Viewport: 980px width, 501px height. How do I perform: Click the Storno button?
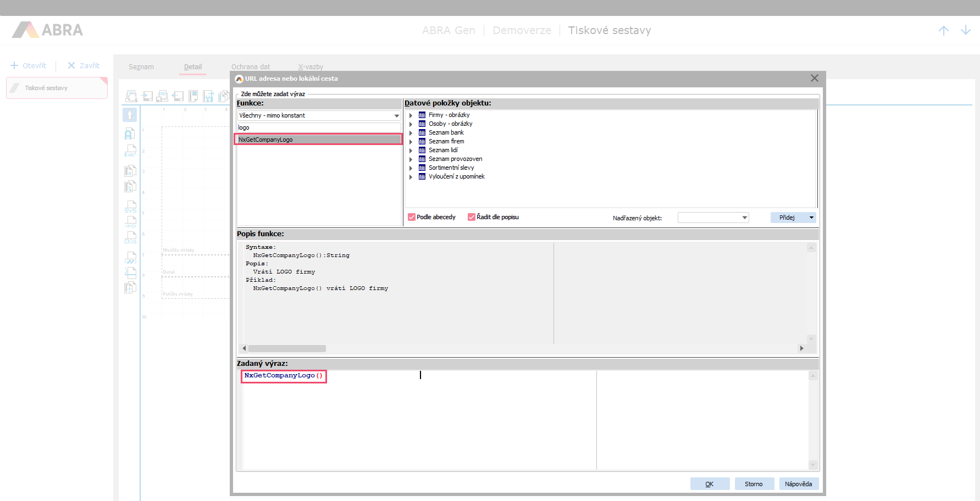754,484
